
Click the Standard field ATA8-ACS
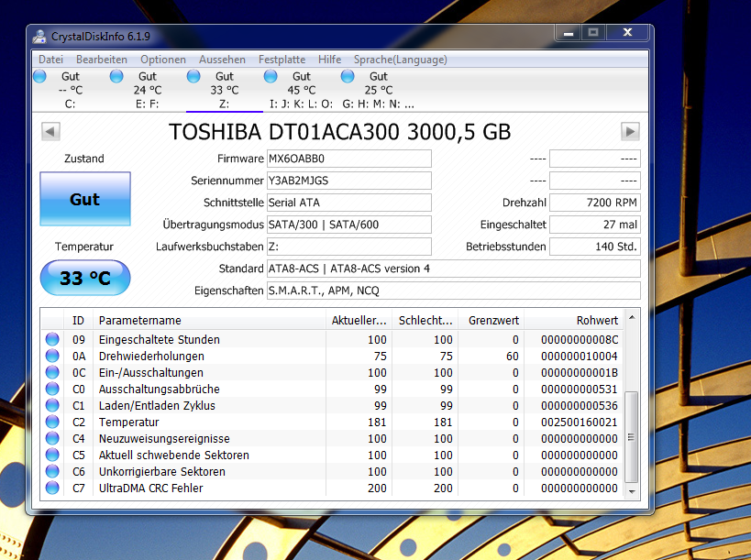[453, 269]
